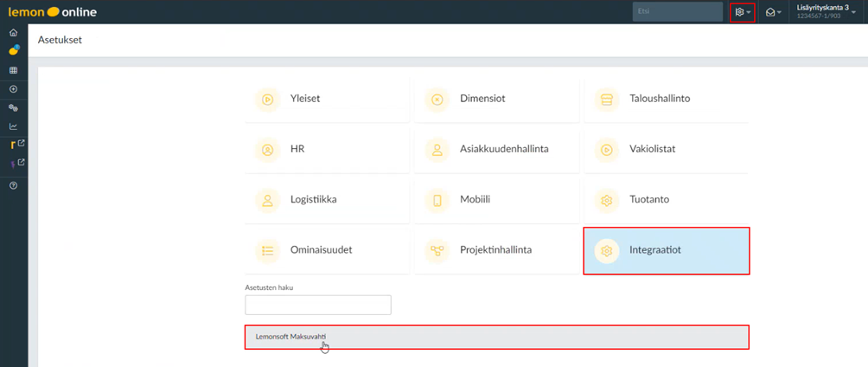Screen dimensions: 868x367
Task: Open the envelope messages dropdown
Action: [x=773, y=12]
